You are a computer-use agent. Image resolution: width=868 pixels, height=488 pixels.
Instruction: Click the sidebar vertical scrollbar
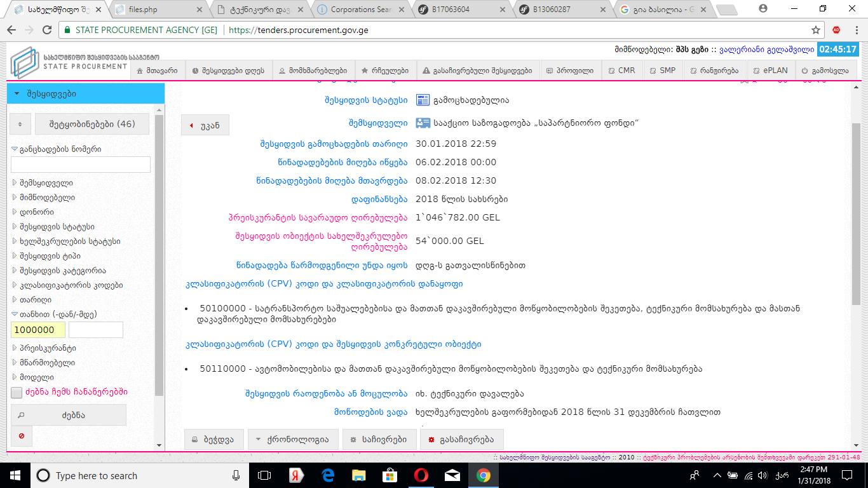159,254
